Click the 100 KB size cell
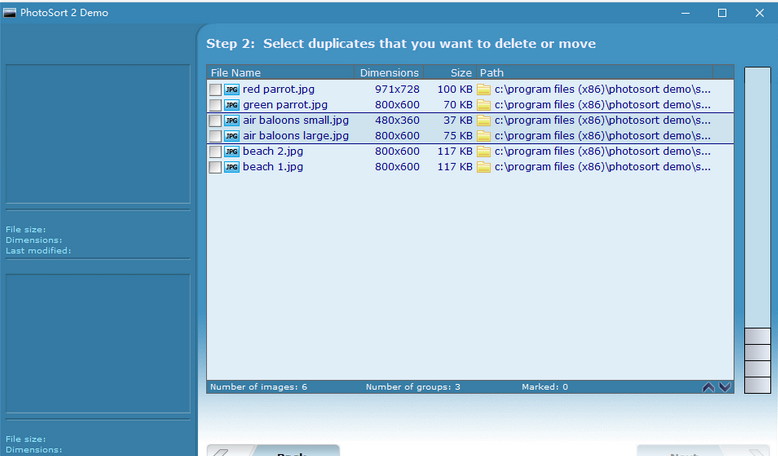 tap(454, 89)
